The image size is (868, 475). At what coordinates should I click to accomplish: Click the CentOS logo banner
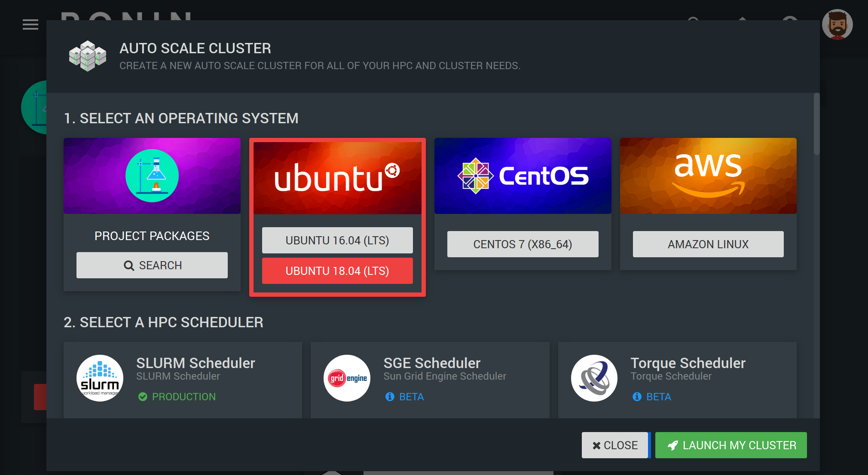coord(523,176)
